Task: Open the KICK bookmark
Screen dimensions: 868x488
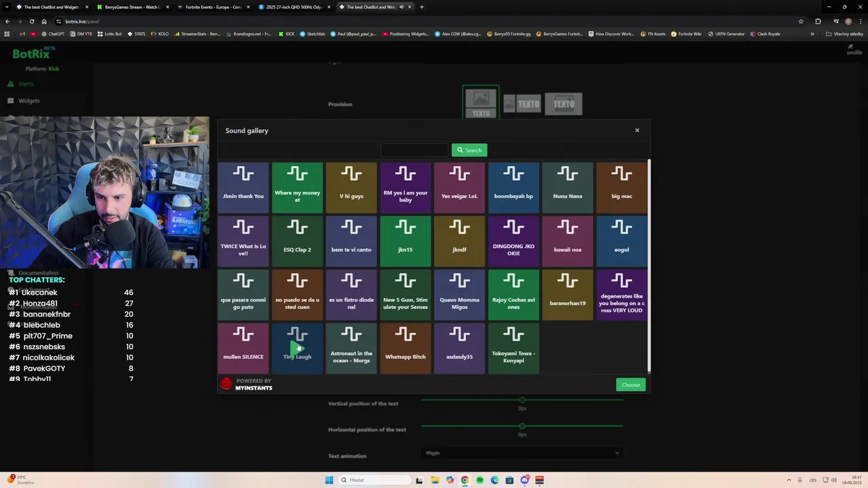Action: (x=286, y=34)
